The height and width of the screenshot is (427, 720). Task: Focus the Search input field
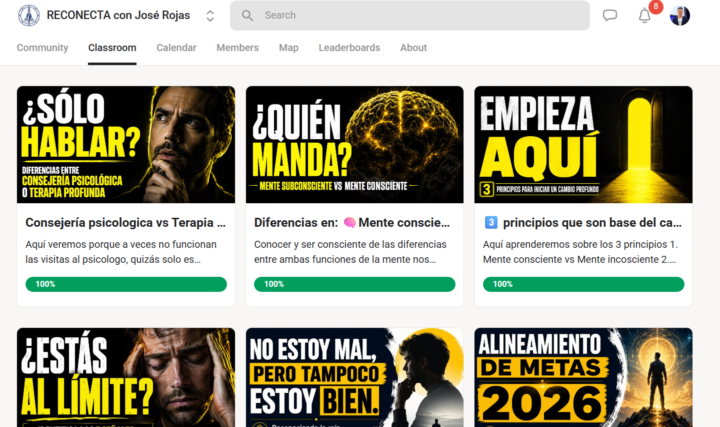[x=410, y=16]
